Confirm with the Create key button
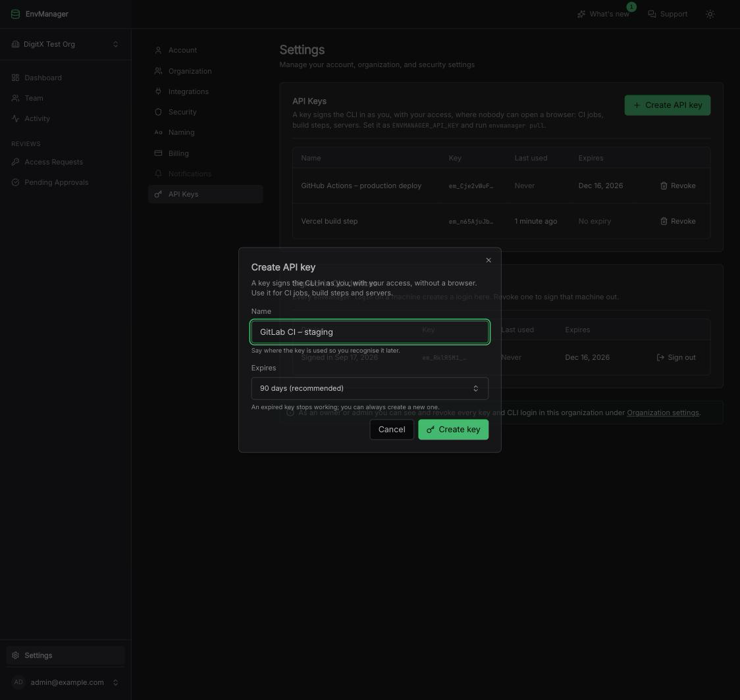 point(453,429)
